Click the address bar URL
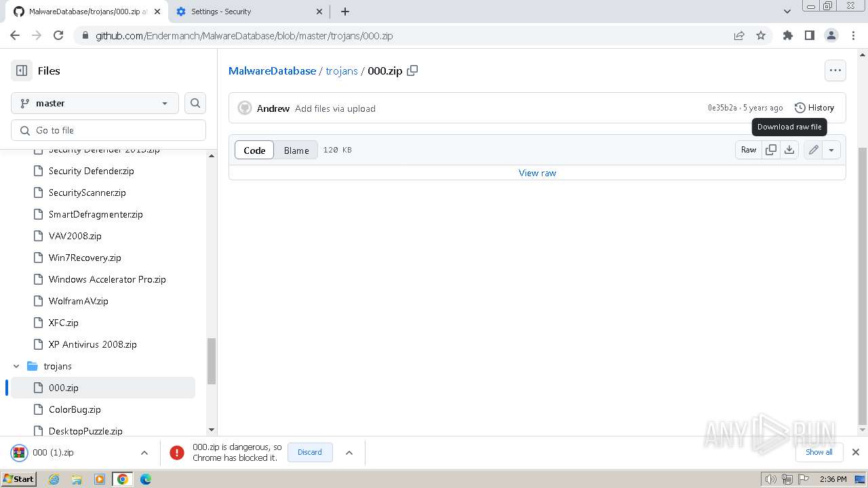Screen dimensions: 868x488 [x=244, y=36]
